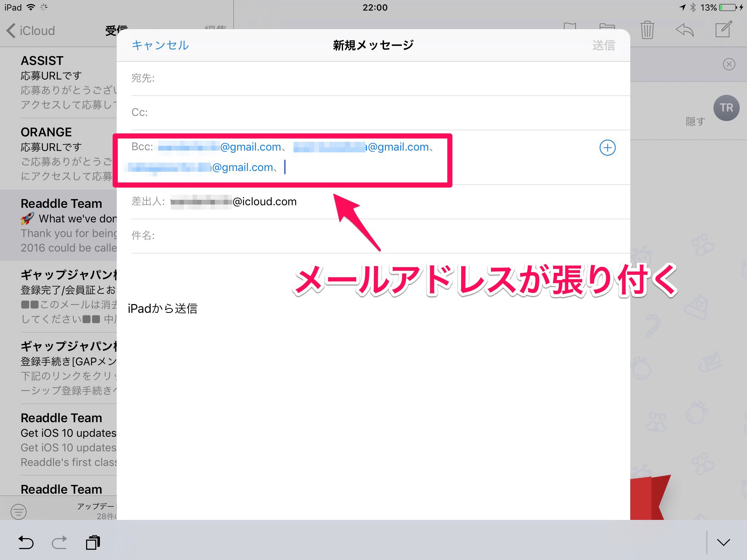The image size is (747, 560).
Task: Hide keyboard bar with down chevron
Action: pos(723,542)
